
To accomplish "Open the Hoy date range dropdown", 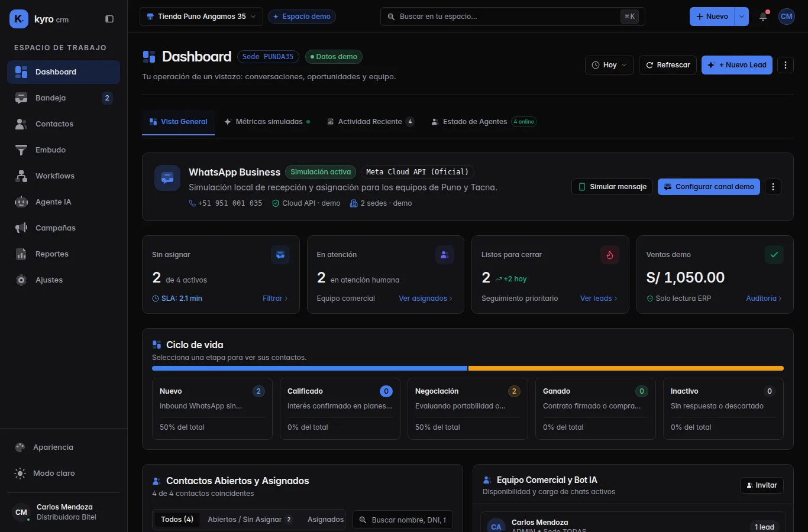I will point(609,65).
